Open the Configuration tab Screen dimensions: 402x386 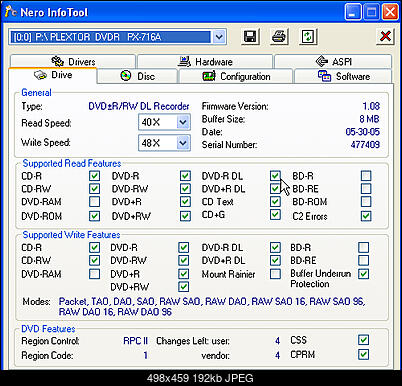click(x=236, y=76)
